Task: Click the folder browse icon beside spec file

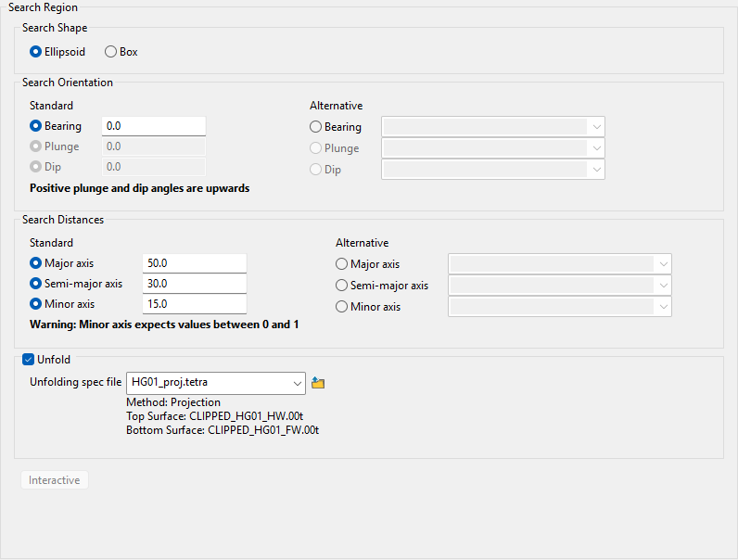Action: [318, 383]
